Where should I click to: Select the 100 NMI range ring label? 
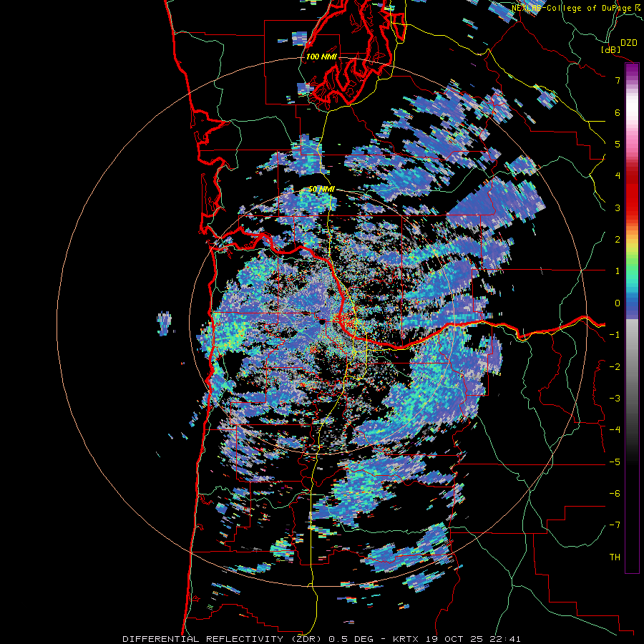pyautogui.click(x=321, y=57)
